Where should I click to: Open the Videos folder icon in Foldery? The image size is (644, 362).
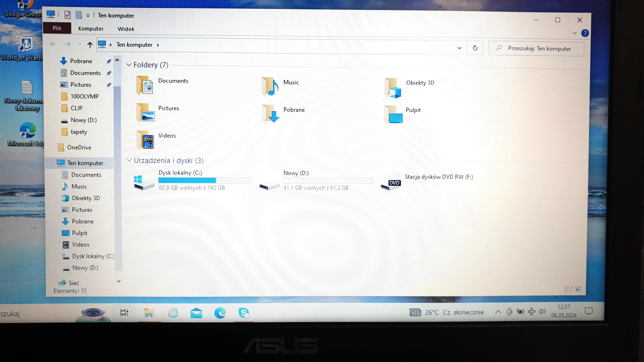[146, 140]
